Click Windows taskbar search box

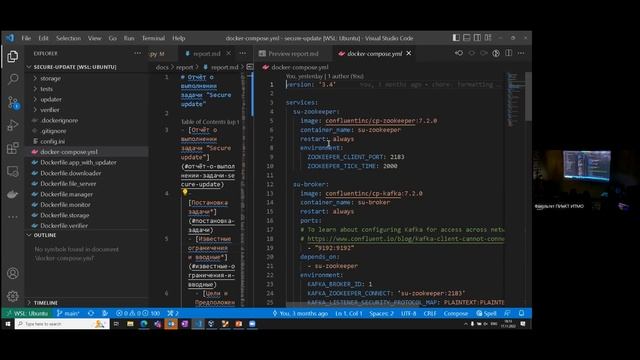62,324
